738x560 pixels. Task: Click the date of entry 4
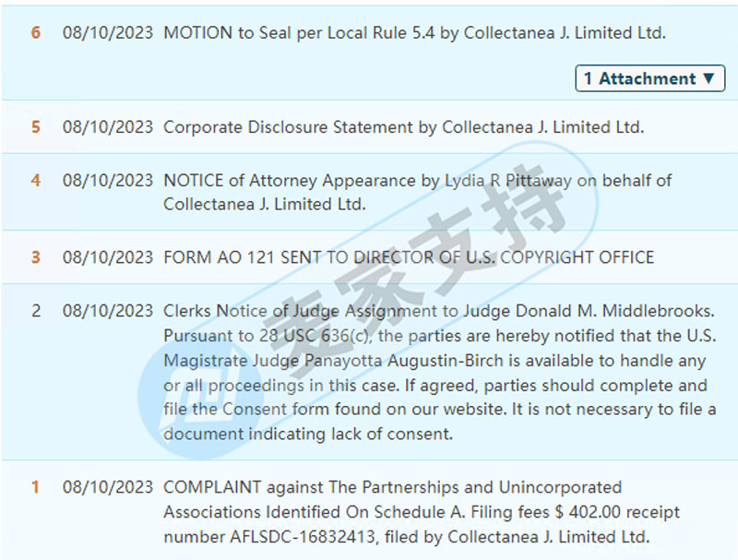(x=108, y=180)
